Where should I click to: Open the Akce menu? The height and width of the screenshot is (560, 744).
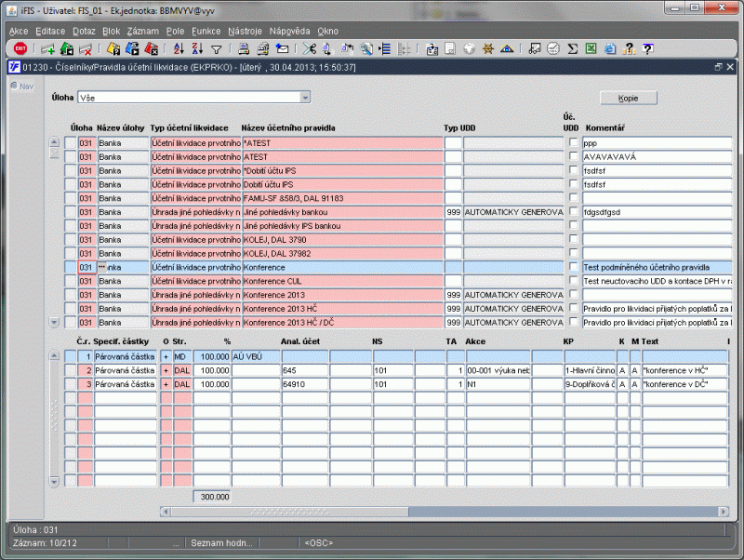(x=19, y=32)
